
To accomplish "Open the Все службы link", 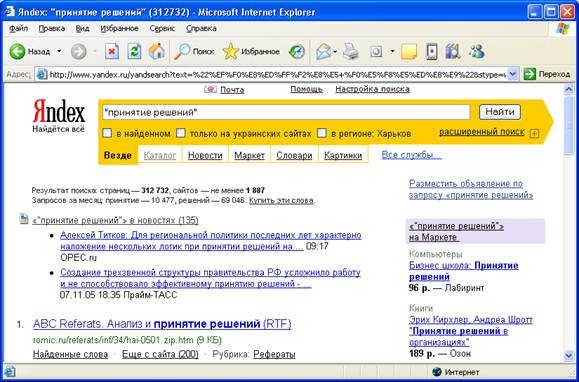I will click(x=411, y=155).
